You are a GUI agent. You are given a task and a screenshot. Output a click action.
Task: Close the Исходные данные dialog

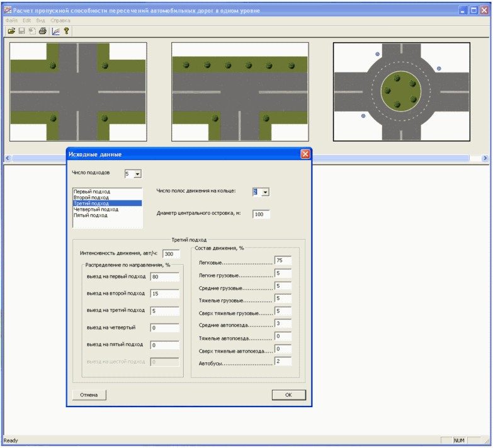point(305,154)
